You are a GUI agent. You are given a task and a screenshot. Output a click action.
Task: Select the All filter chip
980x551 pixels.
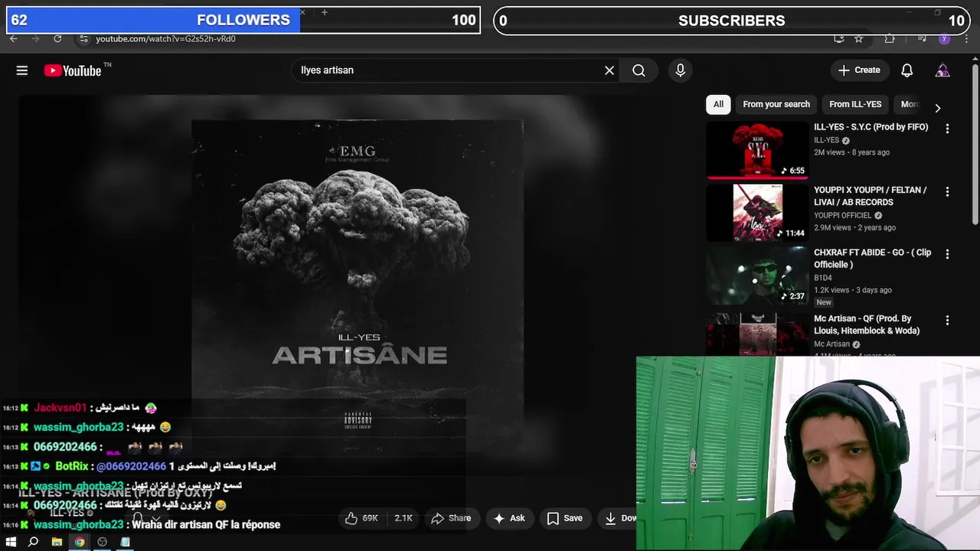pyautogui.click(x=718, y=104)
